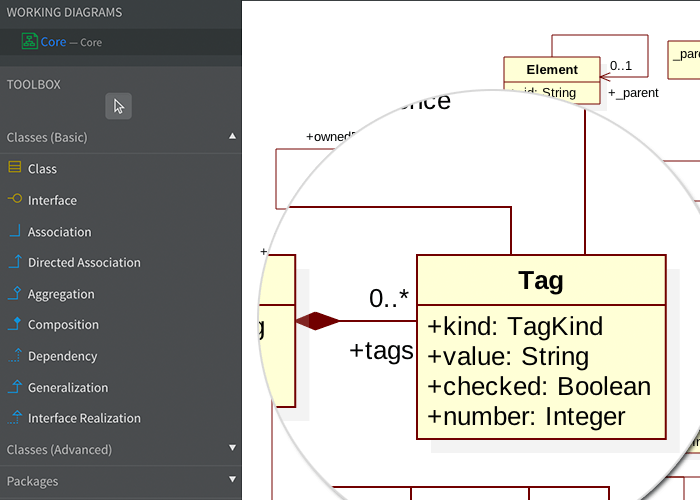Click the WORKING DIAGRAMS header
The image size is (700, 500).
tap(64, 12)
